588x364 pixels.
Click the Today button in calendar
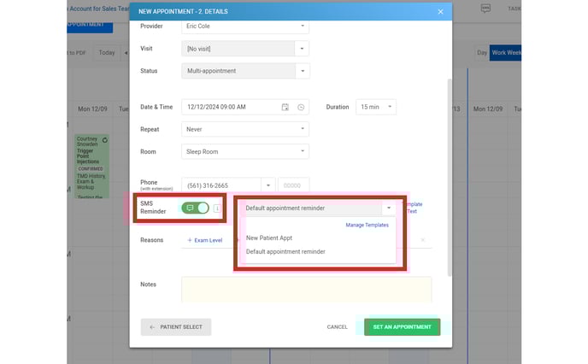pos(107,53)
